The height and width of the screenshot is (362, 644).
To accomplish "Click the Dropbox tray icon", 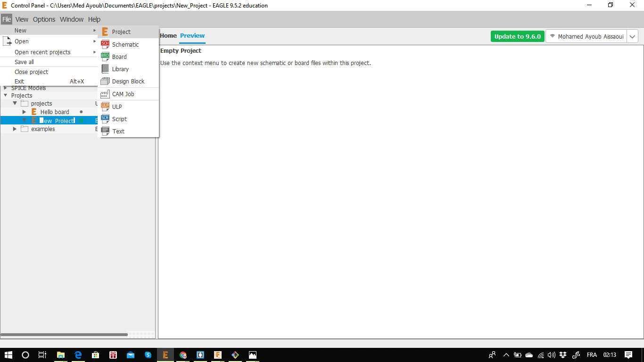I will point(563,355).
